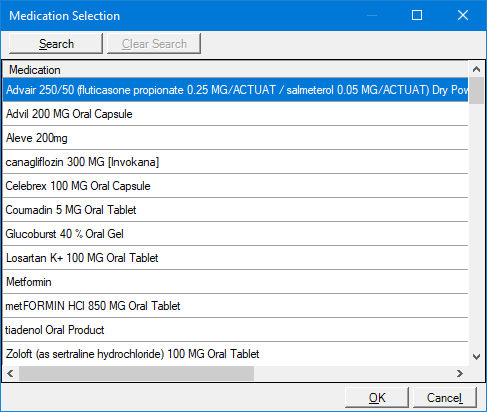Click the horizontal scrollbar left arrow
This screenshot has width=487, height=412.
[x=10, y=373]
